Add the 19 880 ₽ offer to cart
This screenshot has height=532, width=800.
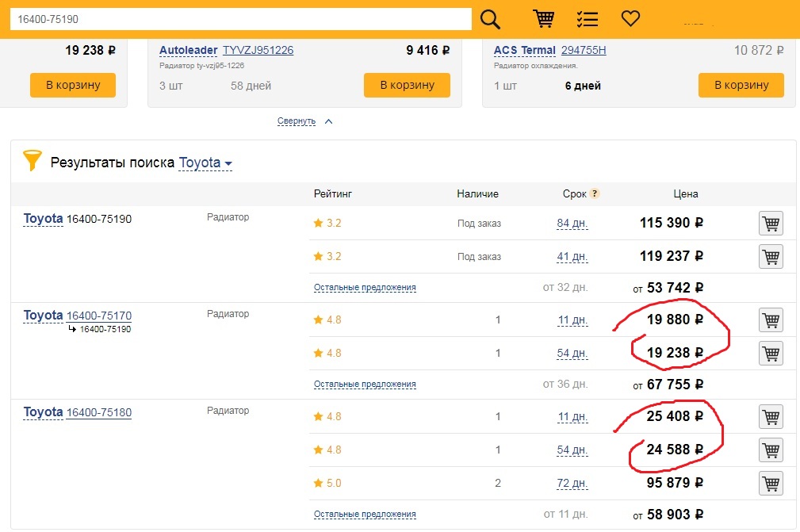pyautogui.click(x=771, y=320)
